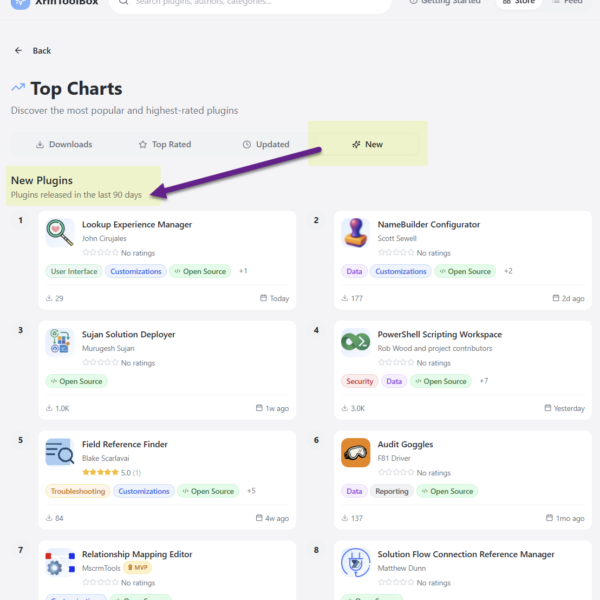
Task: Switch to the Top Rated tab
Action: click(x=165, y=144)
